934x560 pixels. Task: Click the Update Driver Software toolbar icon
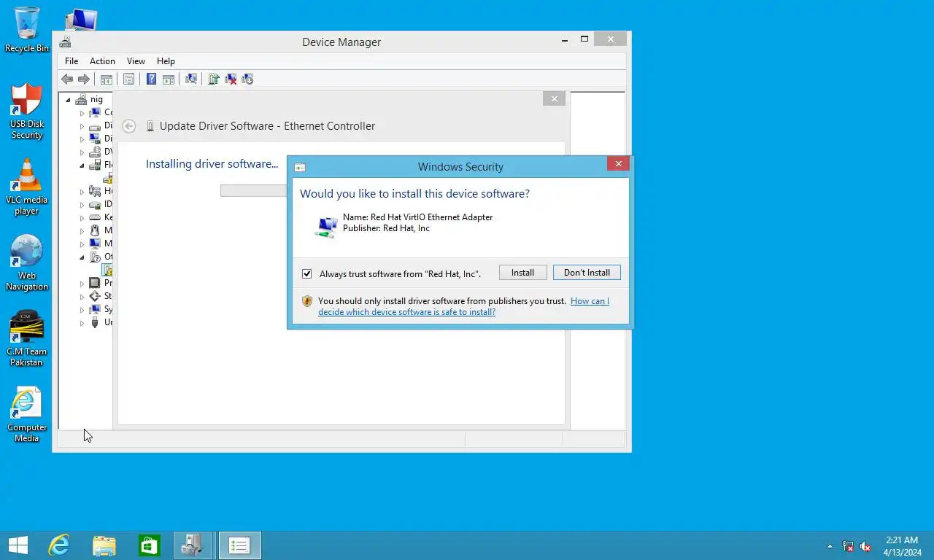click(x=214, y=79)
